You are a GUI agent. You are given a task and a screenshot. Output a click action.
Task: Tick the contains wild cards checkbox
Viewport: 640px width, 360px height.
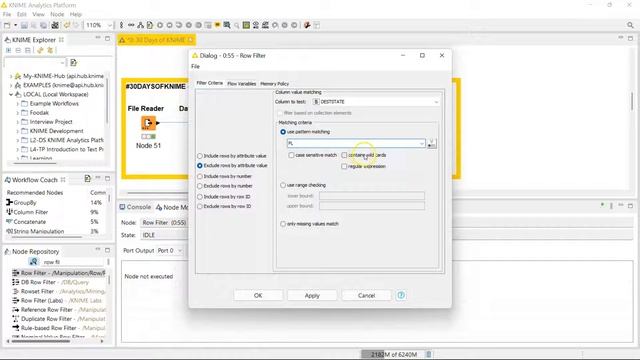[344, 155]
